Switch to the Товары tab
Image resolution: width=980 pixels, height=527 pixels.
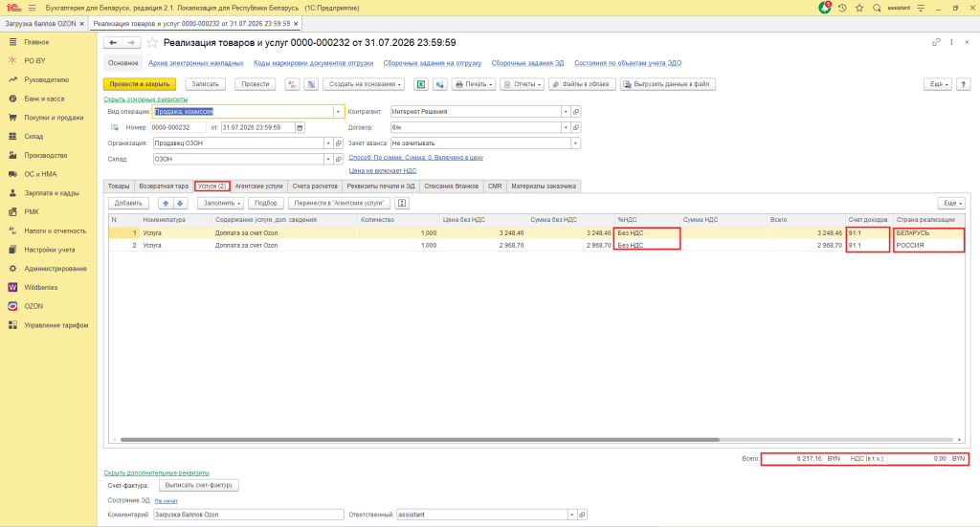tap(119, 187)
